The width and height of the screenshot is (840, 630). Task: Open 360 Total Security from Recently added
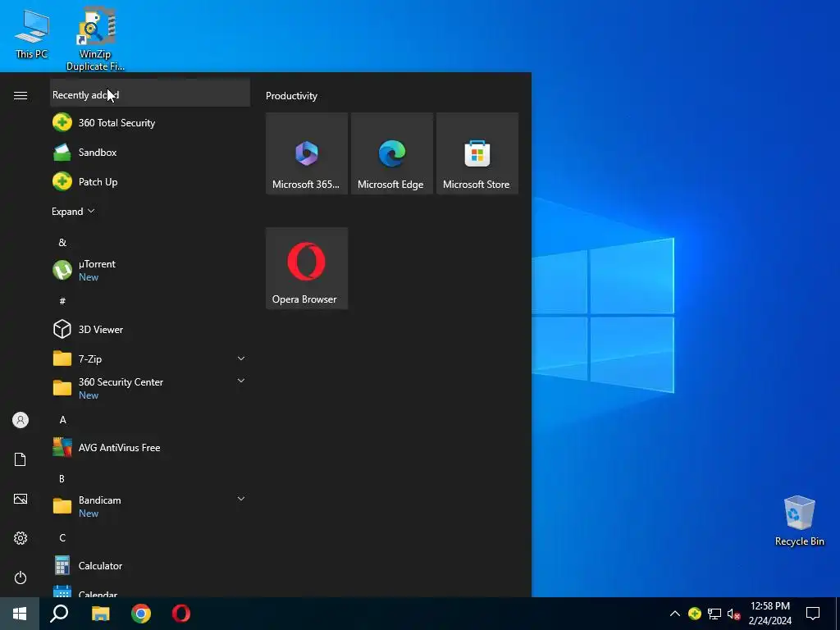[150, 123]
